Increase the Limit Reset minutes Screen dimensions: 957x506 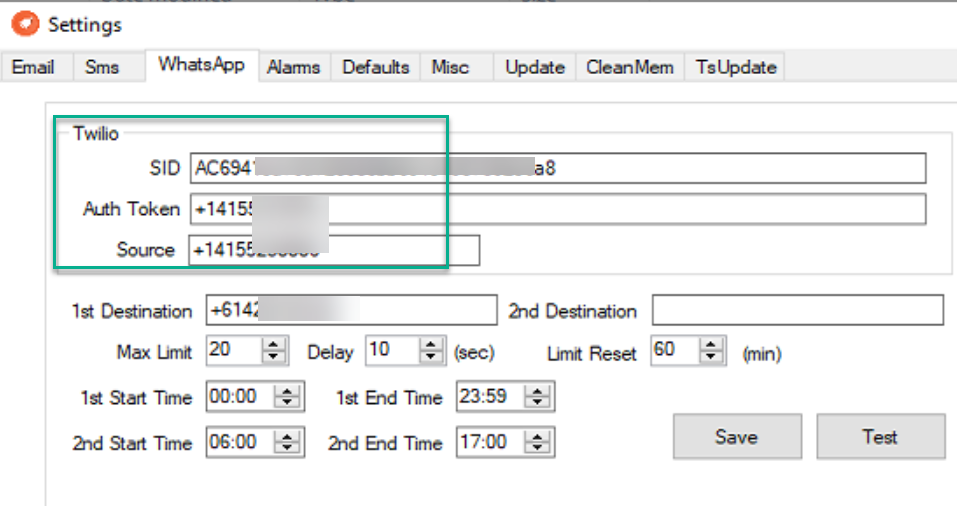711,346
